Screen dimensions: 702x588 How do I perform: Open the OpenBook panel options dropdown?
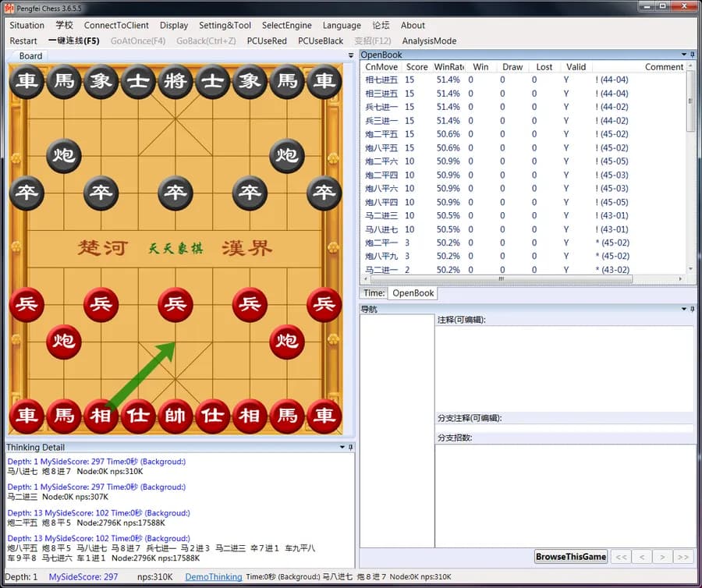[683, 55]
